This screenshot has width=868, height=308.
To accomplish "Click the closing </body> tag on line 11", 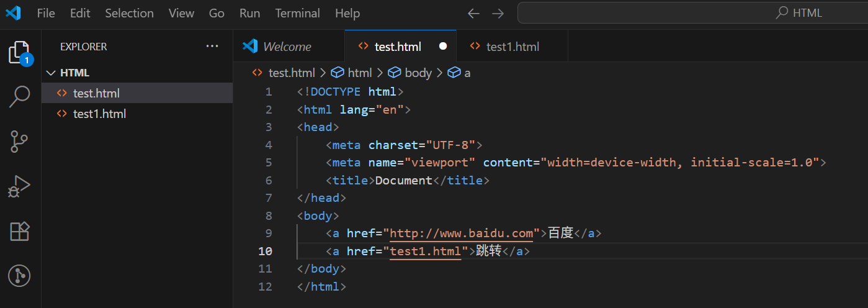I will 321,269.
